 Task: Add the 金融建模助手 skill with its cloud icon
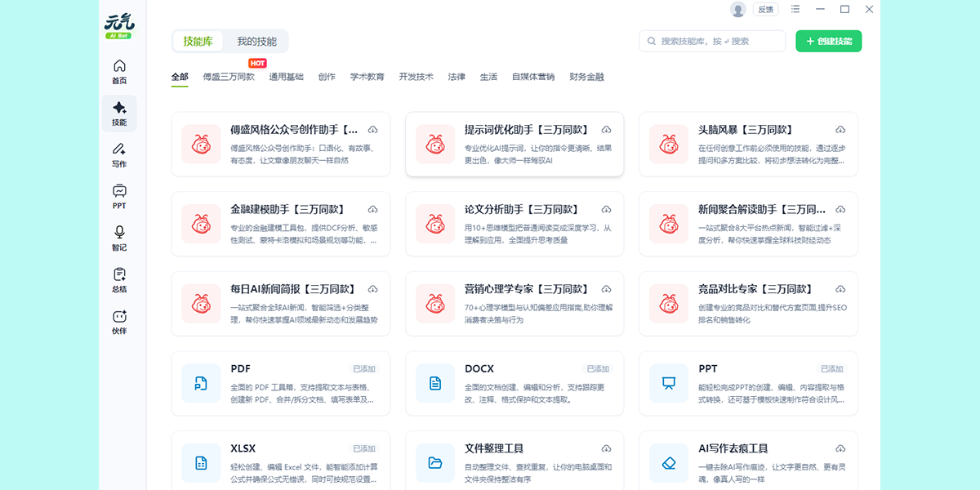pyautogui.click(x=372, y=208)
